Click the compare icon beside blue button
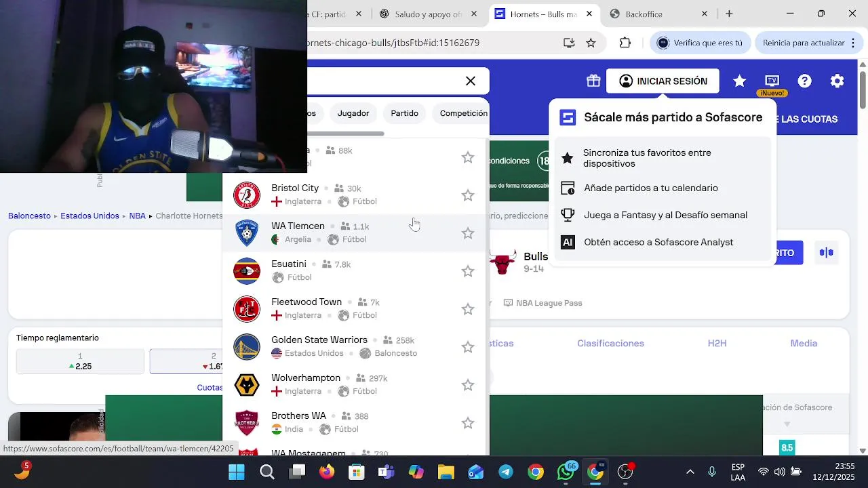Image resolution: width=868 pixels, height=488 pixels. pyautogui.click(x=826, y=253)
